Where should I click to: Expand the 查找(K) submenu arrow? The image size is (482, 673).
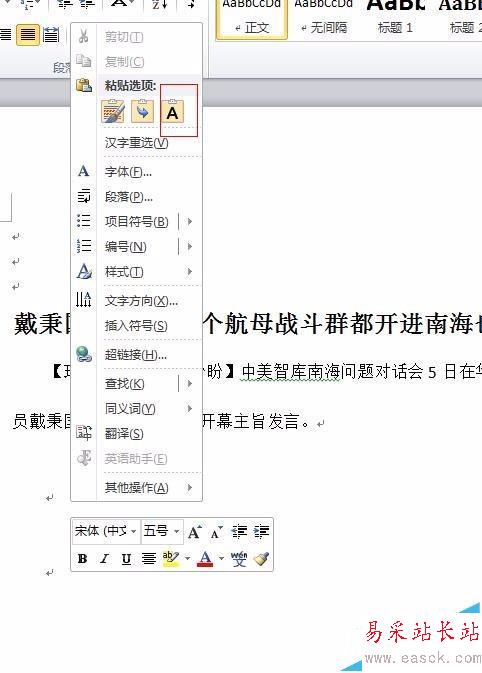coord(189,384)
